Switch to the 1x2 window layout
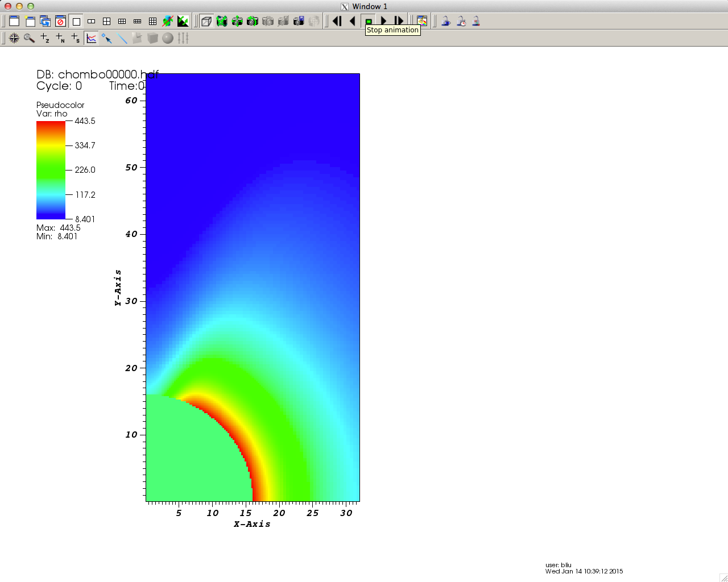Viewport: 728px width, 582px height. point(92,21)
